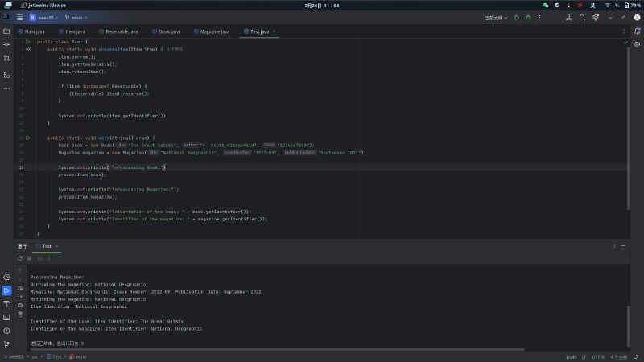Switch to Main.java tab
The image size is (644, 362).
tap(31, 31)
